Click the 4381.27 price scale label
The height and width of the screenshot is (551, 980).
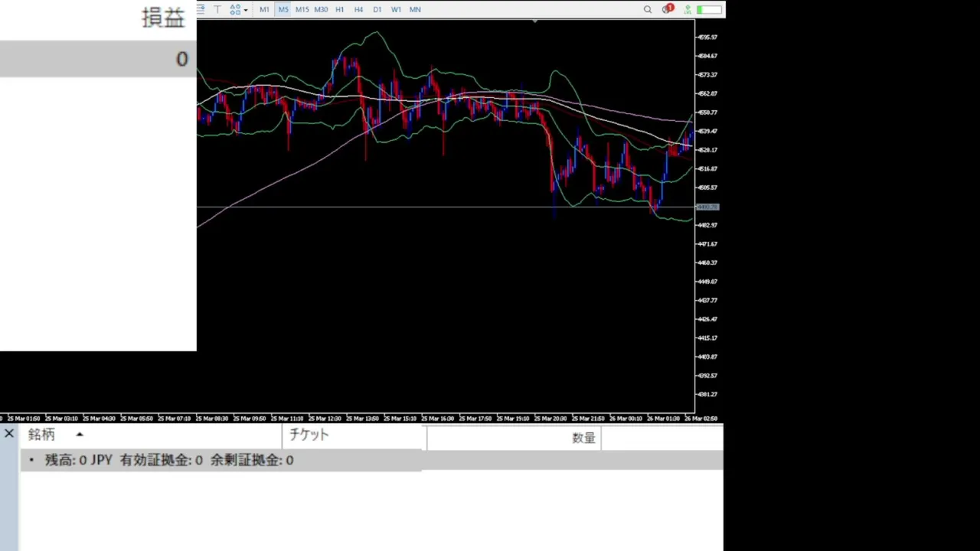tap(707, 394)
